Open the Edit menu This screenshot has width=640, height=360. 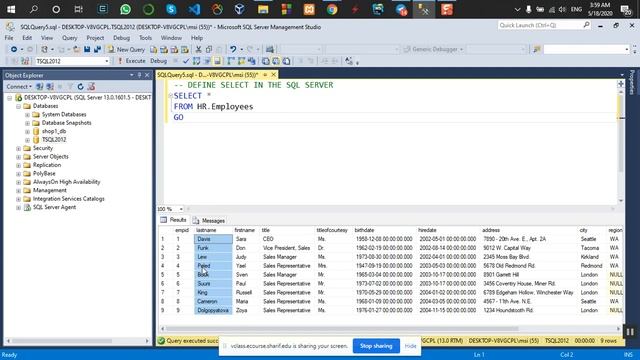coord(27,38)
